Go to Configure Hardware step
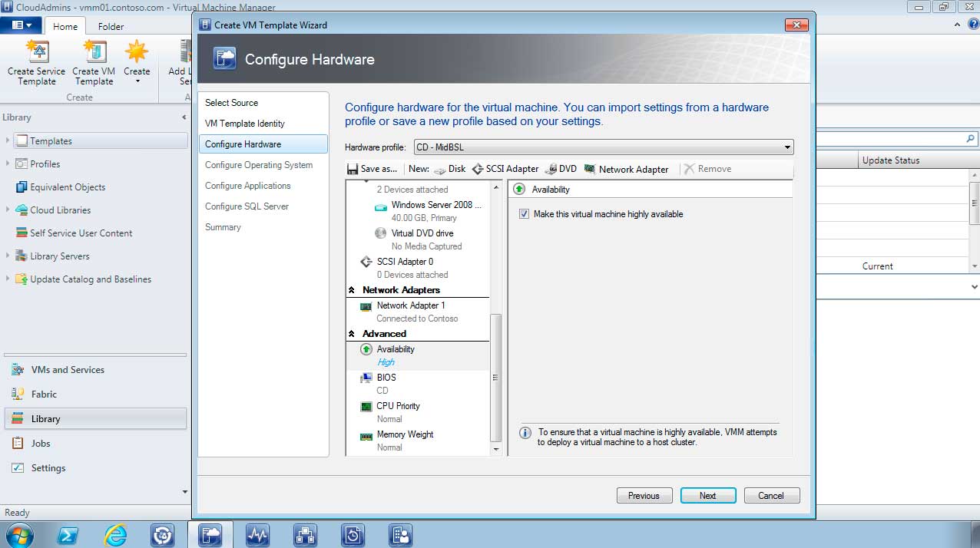 (x=263, y=144)
